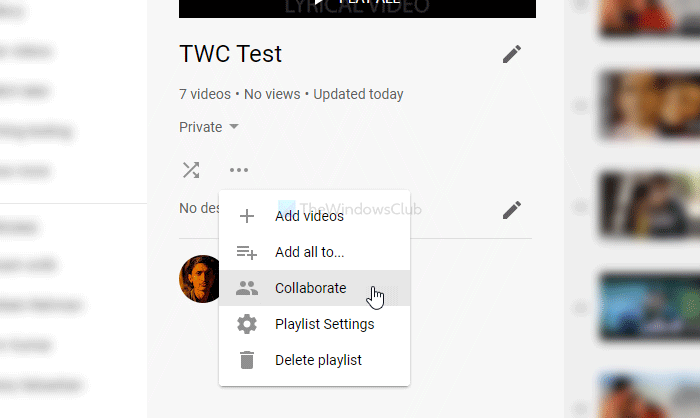This screenshot has width=700, height=418.
Task: Click the description edit pencil icon
Action: click(x=512, y=209)
